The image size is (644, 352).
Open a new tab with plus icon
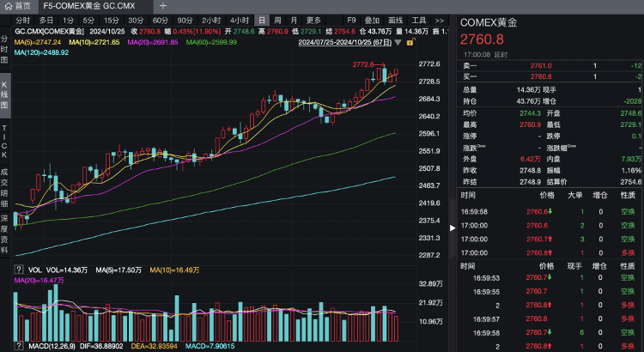(x=163, y=6)
